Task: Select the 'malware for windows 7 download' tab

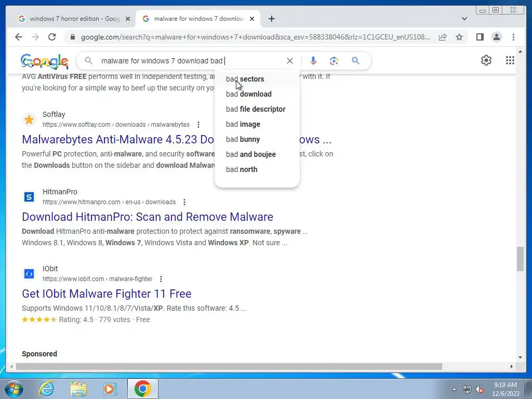Action: pos(197,19)
